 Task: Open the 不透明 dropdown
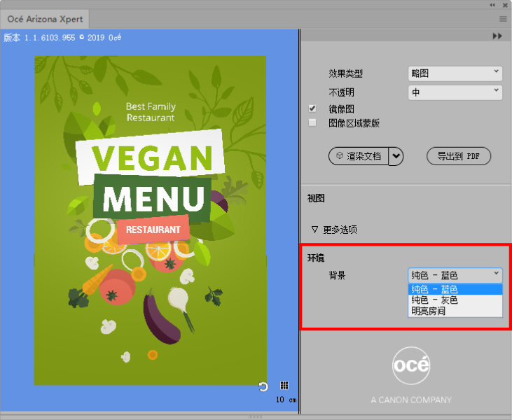point(455,92)
